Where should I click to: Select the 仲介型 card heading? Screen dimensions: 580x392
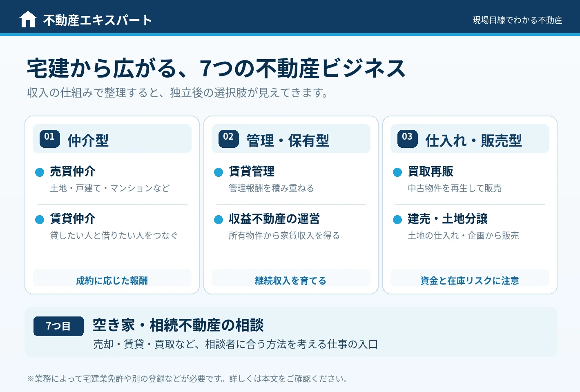click(88, 140)
